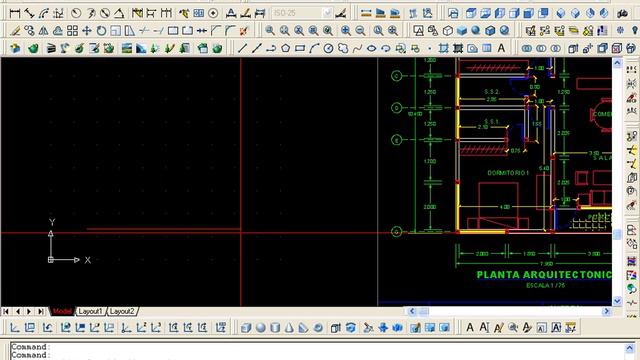640x360 pixels.
Task: Click the SW Isometric view icon
Action: click(x=561, y=13)
